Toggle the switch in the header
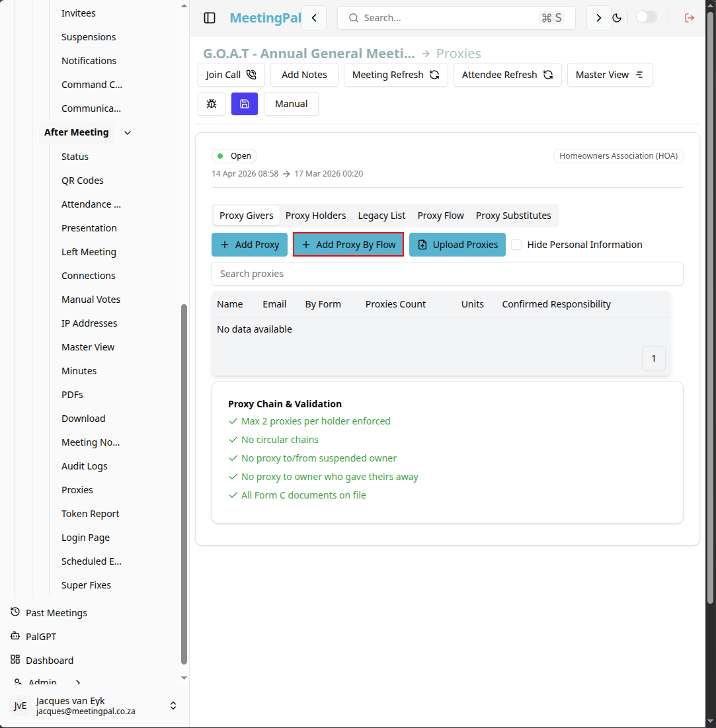Screen dimensions: 716x728 pos(646,17)
